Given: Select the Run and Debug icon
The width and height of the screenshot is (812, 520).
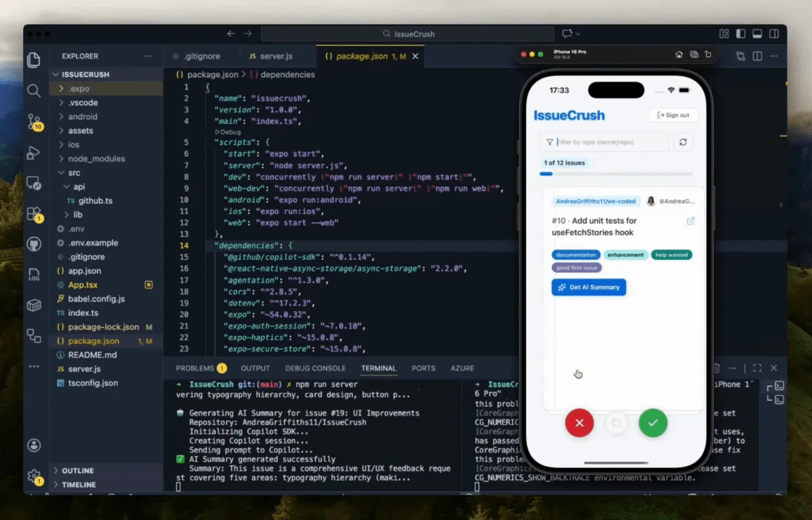Looking at the screenshot, I should tap(34, 149).
